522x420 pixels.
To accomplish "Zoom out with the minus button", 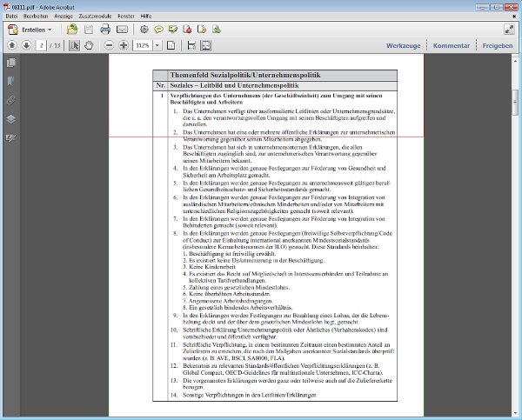I will point(110,44).
